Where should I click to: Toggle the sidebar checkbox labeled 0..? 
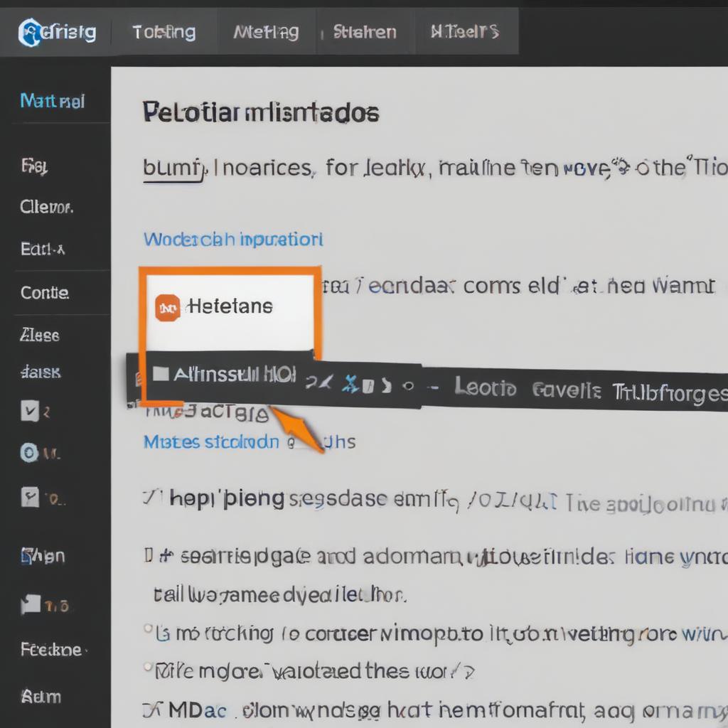pos(30,497)
